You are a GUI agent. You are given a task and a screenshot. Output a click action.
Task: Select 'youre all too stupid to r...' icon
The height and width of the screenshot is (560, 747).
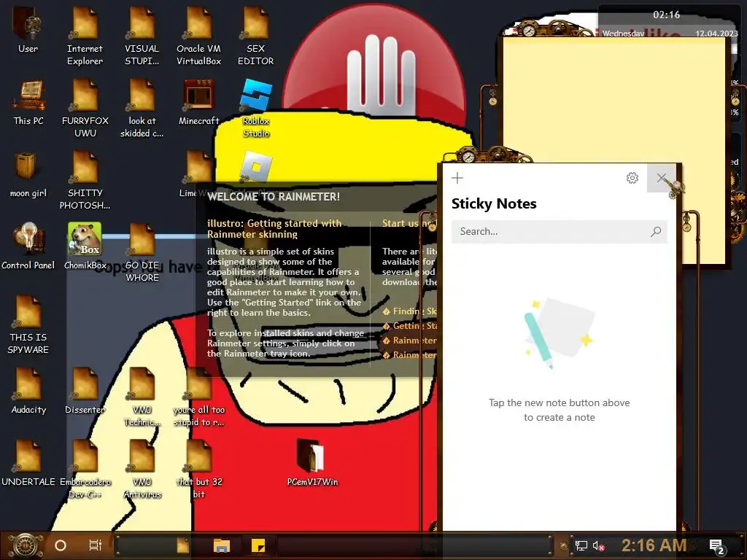[198, 396]
